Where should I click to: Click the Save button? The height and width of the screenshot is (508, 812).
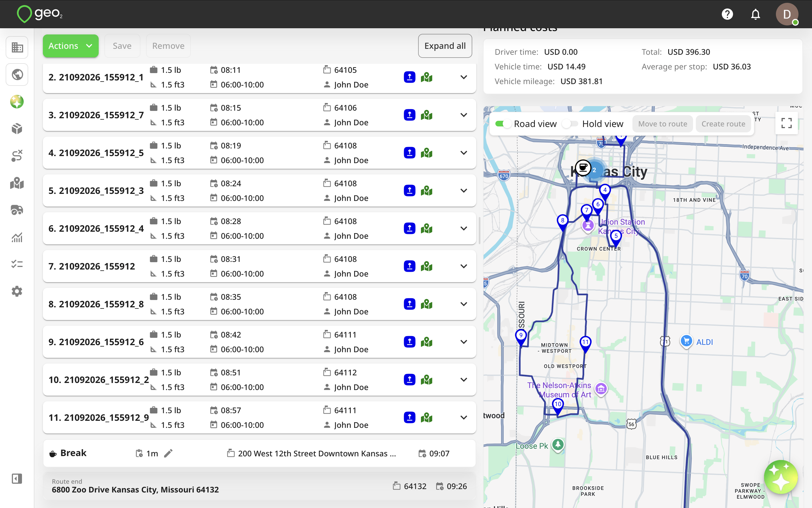pos(122,46)
